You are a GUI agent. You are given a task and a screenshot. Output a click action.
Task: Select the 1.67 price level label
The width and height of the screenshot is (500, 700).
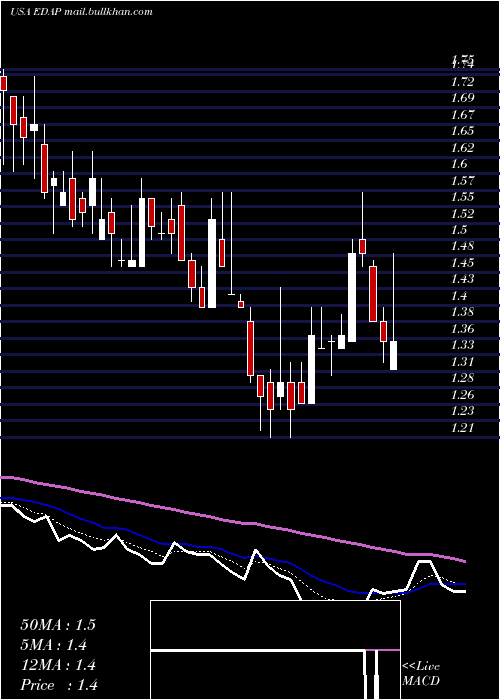click(462, 115)
